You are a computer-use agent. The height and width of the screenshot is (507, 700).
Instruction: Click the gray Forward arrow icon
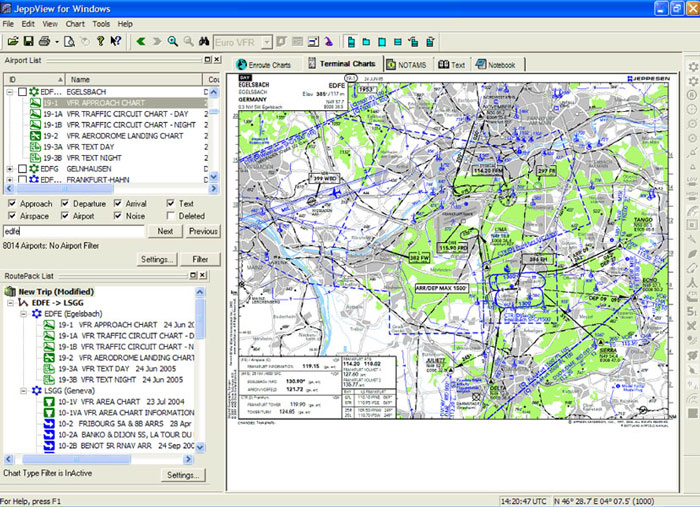pyautogui.click(x=157, y=42)
